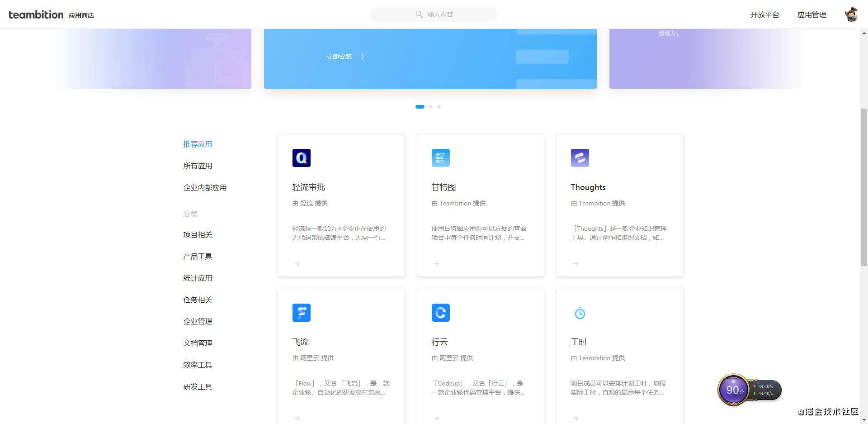Show the next banner slide on right
The width and height of the screenshot is (868, 424).
coord(707,58)
